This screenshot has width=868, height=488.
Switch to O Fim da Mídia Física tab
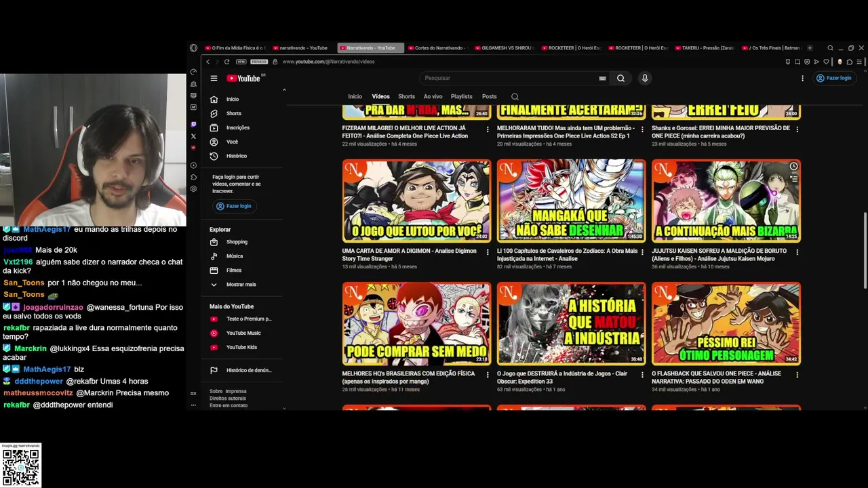point(235,48)
